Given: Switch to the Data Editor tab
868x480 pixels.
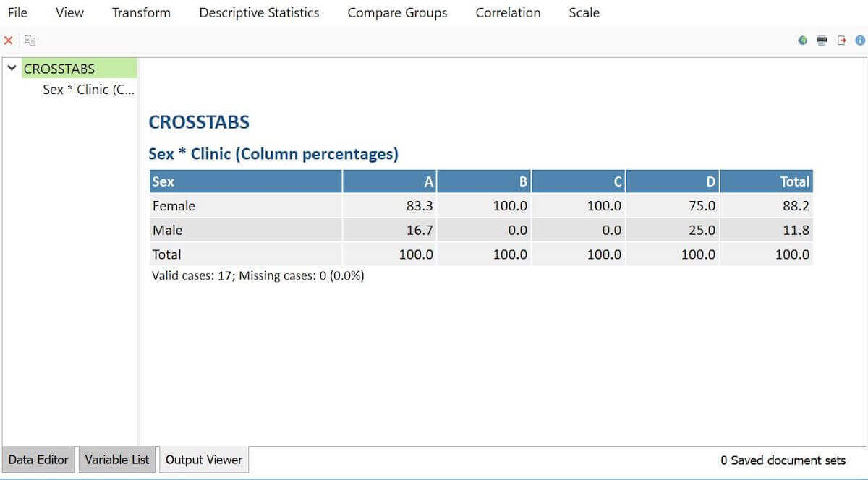Looking at the screenshot, I should 38,460.
